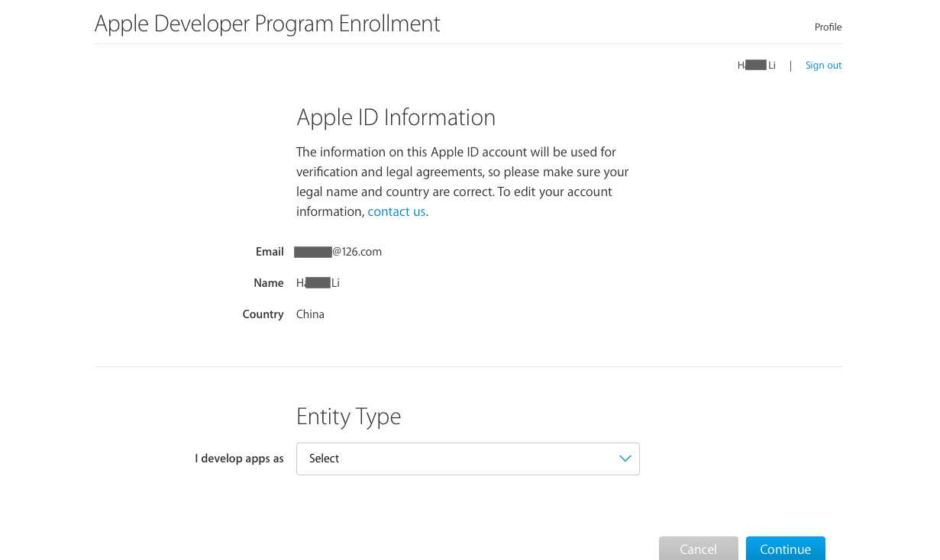Click the Entity Type heading
Viewport: 940px width, 560px height.
point(348,417)
